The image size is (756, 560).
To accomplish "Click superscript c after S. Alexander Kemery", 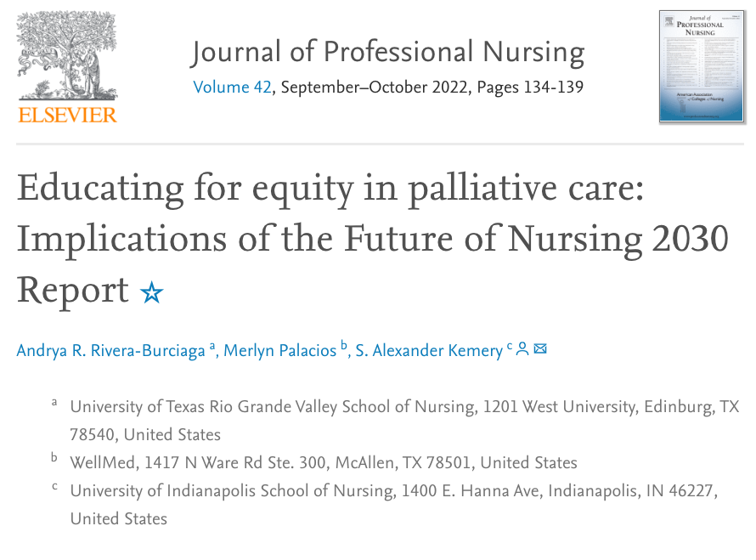I will (x=509, y=347).
